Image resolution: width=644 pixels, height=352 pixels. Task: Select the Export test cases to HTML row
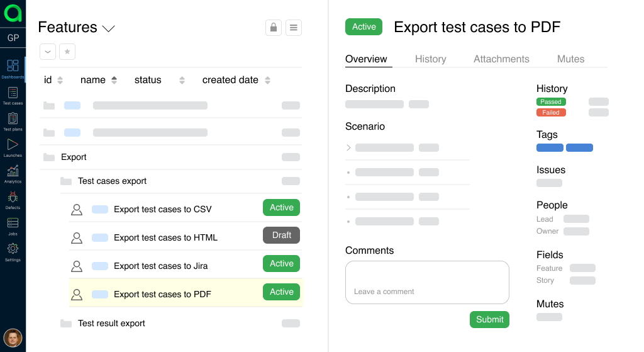click(165, 237)
